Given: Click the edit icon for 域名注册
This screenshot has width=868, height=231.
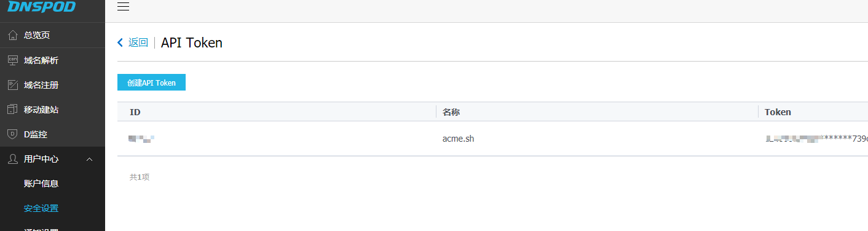Looking at the screenshot, I should point(12,84).
